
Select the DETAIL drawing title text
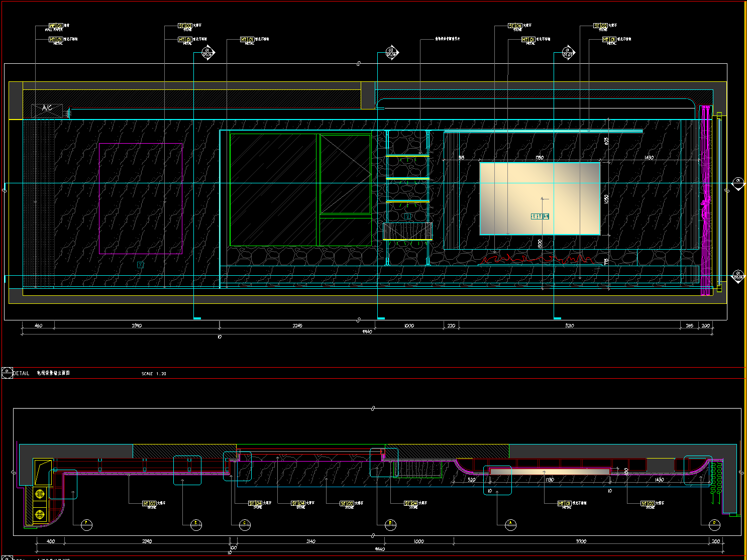pos(21,373)
